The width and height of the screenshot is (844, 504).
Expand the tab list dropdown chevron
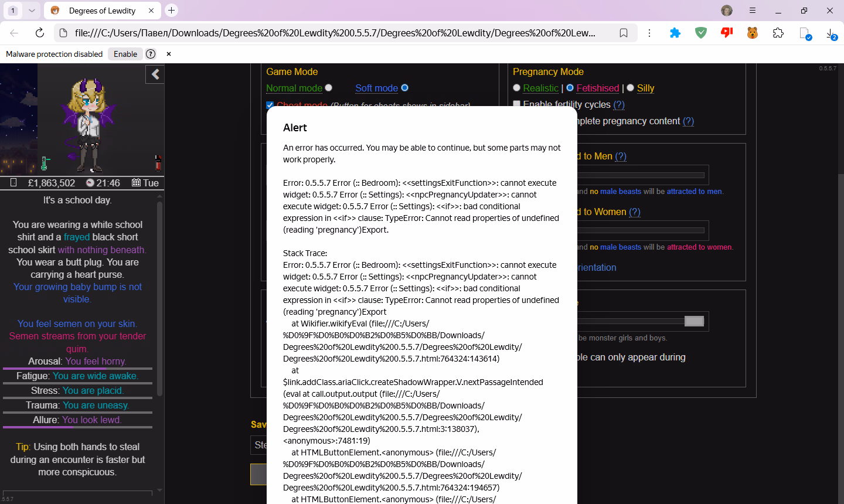pyautogui.click(x=32, y=11)
